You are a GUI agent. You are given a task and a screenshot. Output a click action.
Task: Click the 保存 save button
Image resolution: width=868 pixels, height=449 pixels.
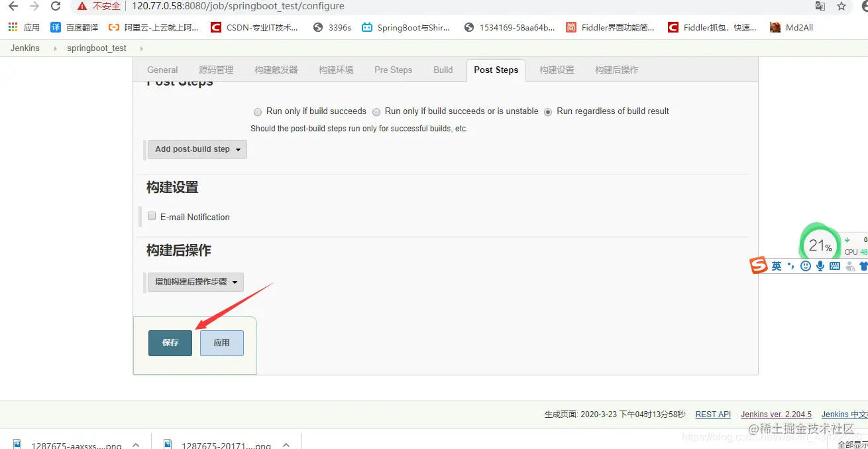coord(170,343)
